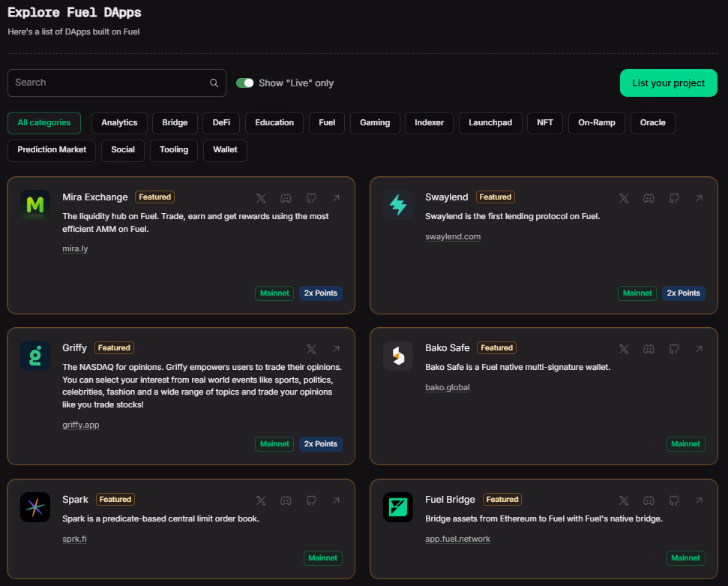
Task: Visit the swaylend.com link
Action: 453,236
